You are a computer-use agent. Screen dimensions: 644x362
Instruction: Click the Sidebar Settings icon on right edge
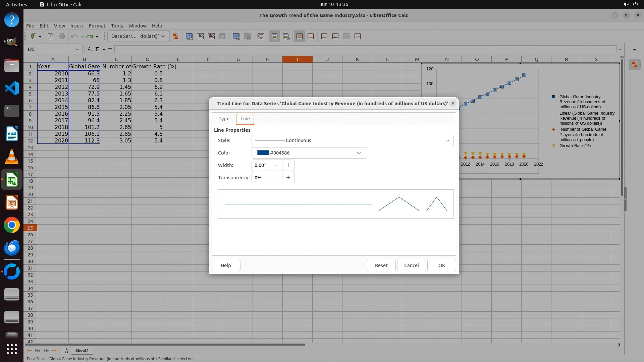click(x=634, y=49)
